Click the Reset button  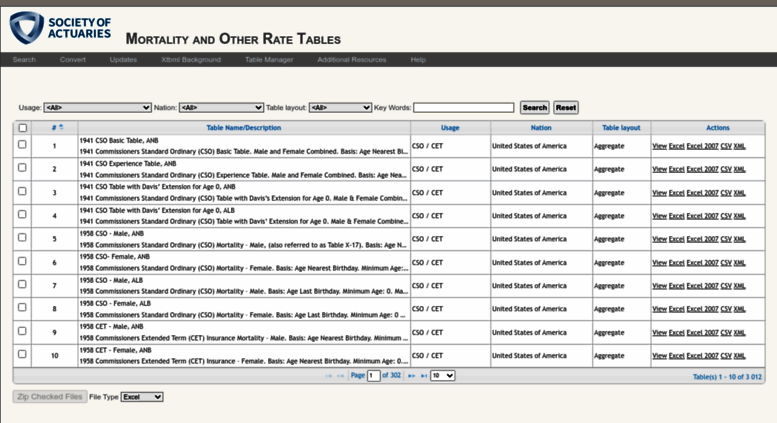pyautogui.click(x=566, y=107)
